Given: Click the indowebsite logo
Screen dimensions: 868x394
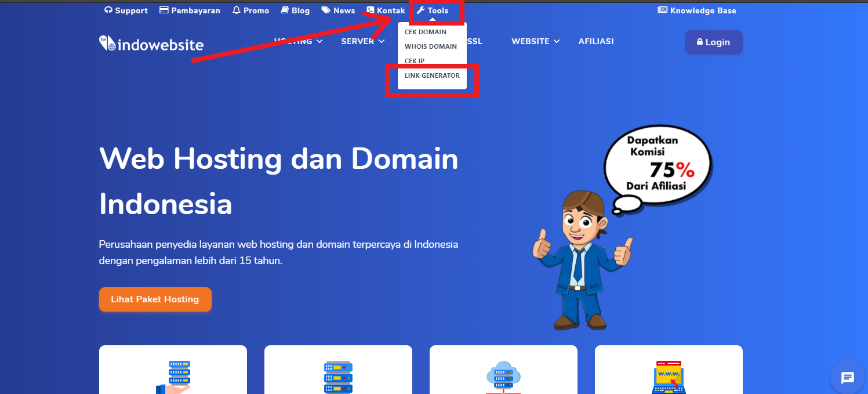Looking at the screenshot, I should [151, 43].
